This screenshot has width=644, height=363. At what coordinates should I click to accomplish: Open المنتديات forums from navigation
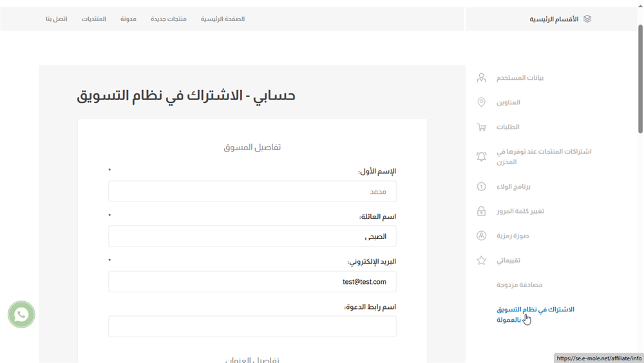94,19
